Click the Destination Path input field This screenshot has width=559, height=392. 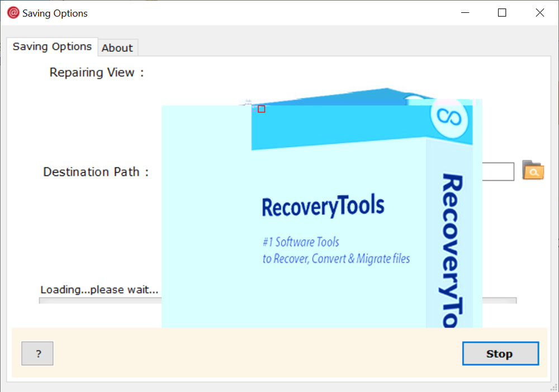pos(498,172)
